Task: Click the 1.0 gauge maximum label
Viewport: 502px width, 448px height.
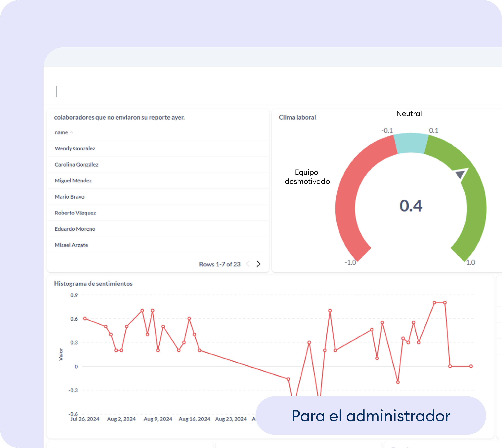Action: coord(470,262)
